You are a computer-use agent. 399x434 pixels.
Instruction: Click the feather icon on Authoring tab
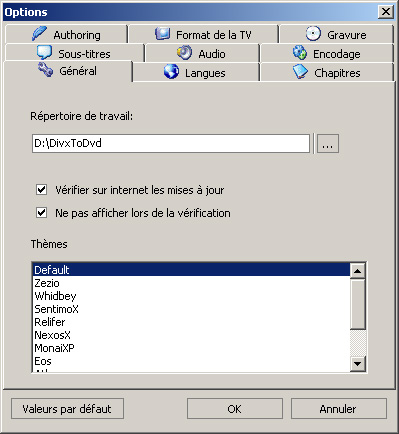click(39, 34)
